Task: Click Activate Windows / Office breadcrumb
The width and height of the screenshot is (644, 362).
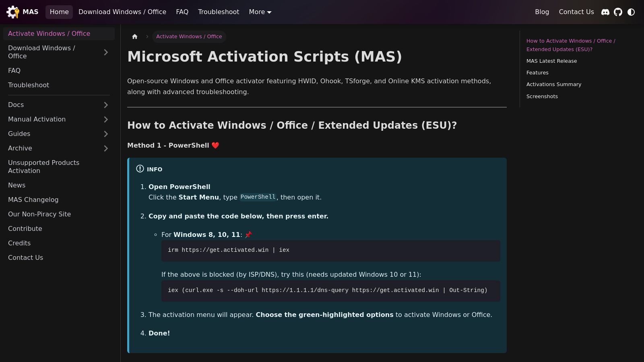Action: 189,37
